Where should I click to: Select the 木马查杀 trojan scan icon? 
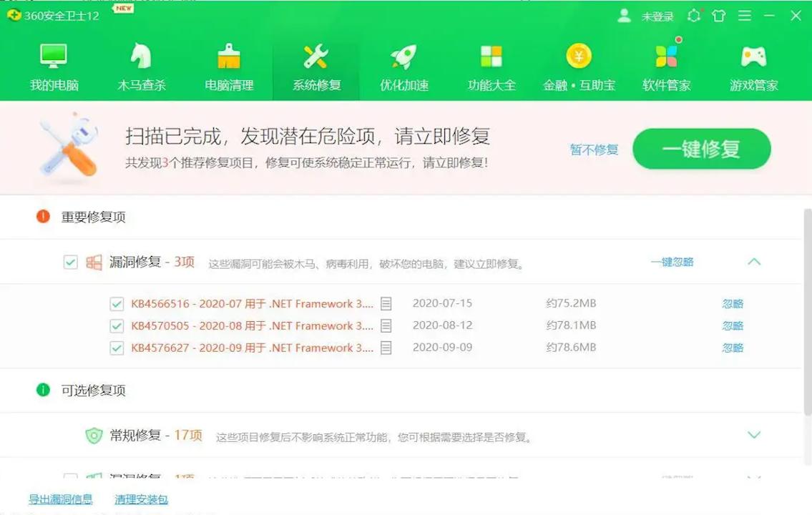point(141,64)
